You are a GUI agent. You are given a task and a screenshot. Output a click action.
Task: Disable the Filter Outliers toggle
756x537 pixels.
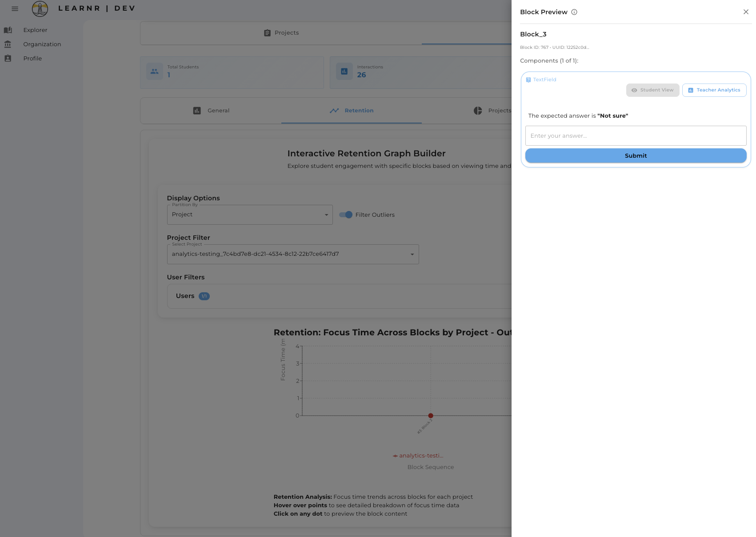[x=345, y=215]
